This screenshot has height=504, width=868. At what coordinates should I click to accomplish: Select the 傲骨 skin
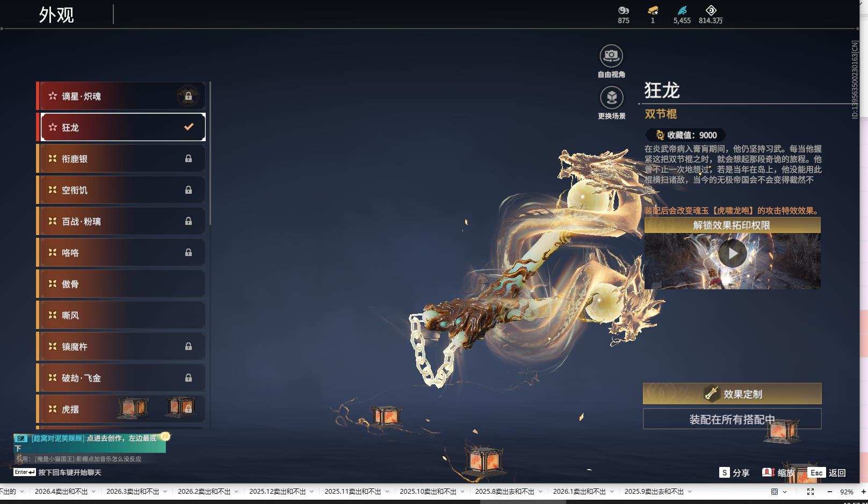[x=121, y=284]
